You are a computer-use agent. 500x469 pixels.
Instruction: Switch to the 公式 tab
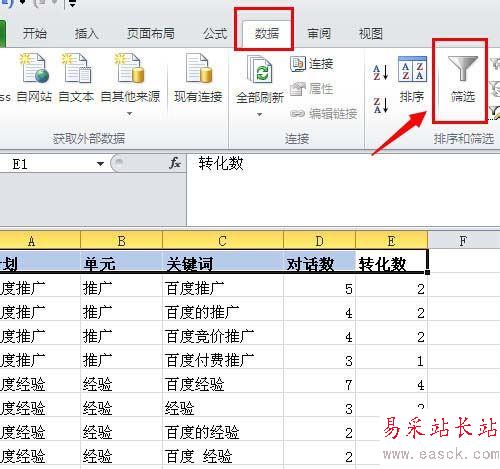[215, 34]
